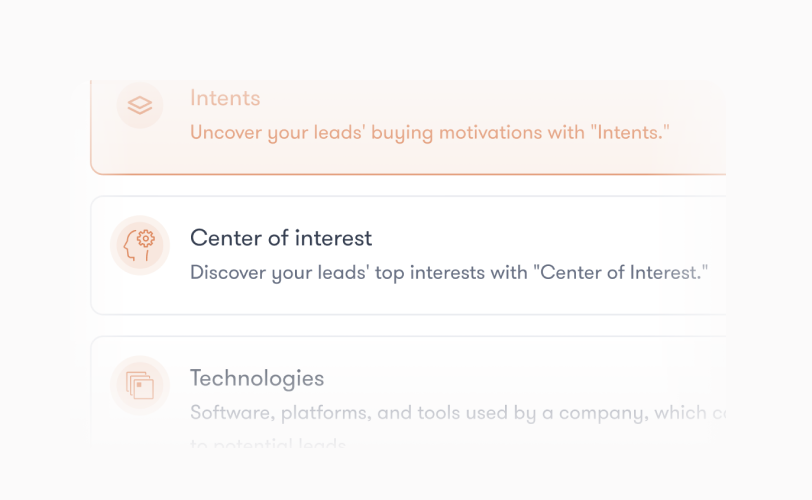
Task: Click the quoted "Center of Interest." phrase
Action: coord(624,272)
